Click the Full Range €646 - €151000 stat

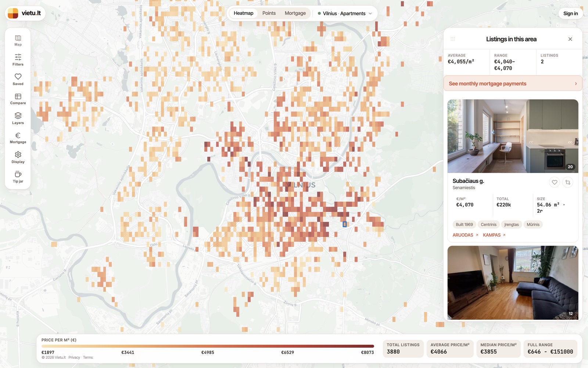[x=550, y=348]
